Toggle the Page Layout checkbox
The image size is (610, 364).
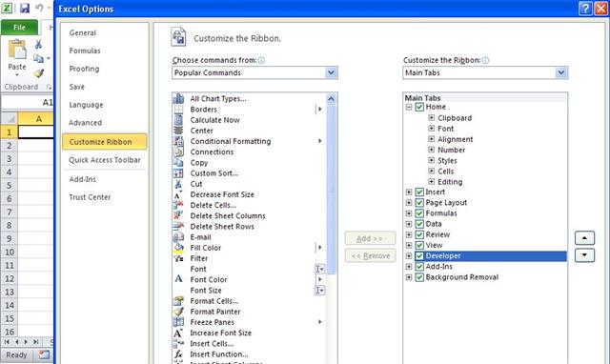[419, 203]
